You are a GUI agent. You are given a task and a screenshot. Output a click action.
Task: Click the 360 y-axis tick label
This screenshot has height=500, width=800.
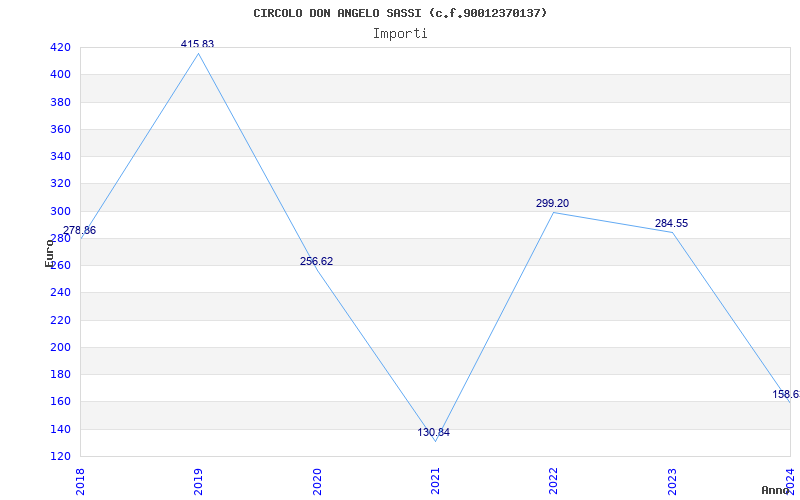click(60, 130)
